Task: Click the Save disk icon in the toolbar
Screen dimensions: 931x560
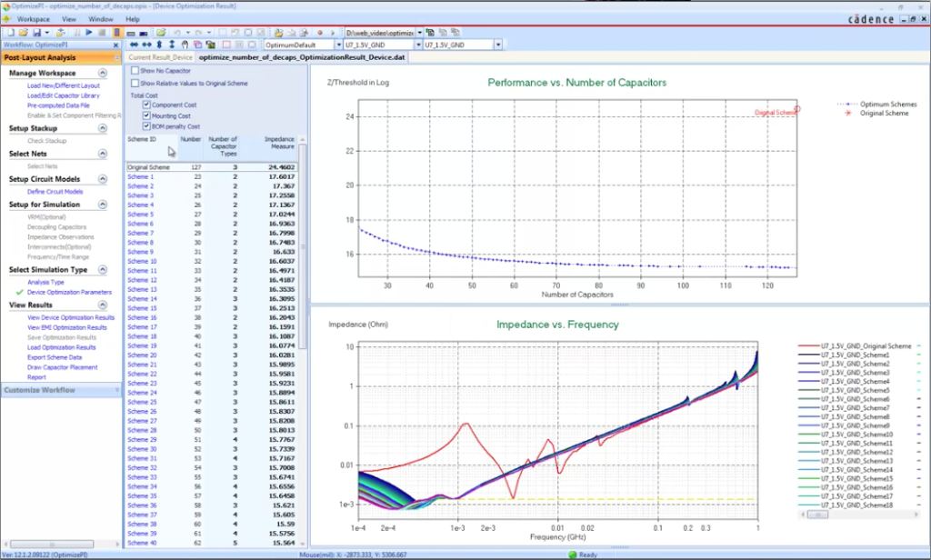Action: tap(36, 33)
